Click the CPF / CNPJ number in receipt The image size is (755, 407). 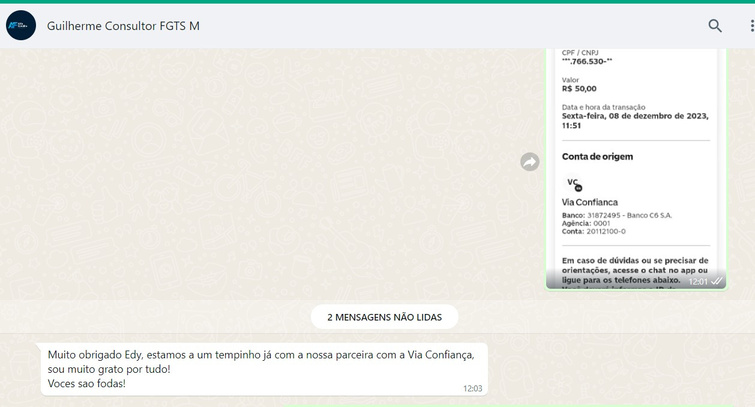click(587, 61)
